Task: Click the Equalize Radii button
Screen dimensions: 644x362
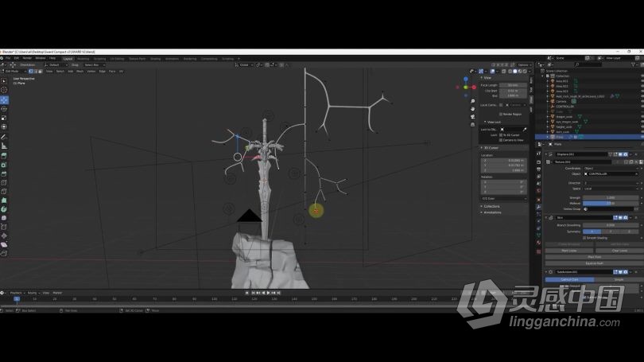Action: coord(594,263)
